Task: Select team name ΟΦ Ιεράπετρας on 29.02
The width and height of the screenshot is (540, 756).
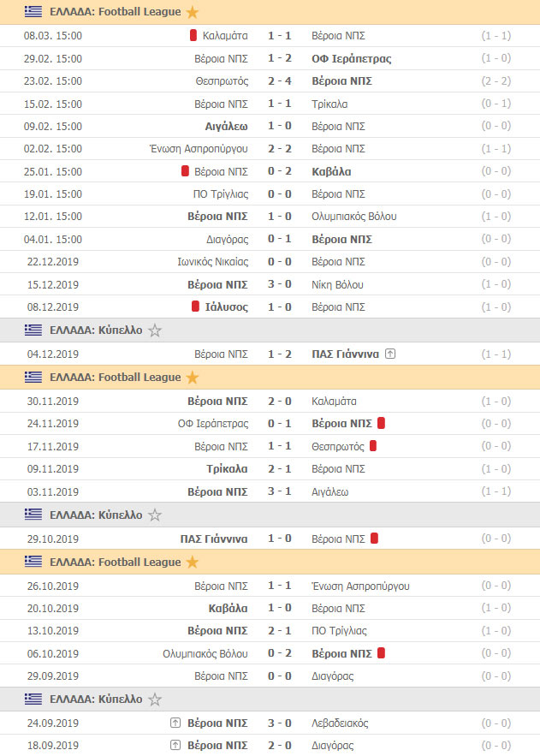Action: [351, 59]
